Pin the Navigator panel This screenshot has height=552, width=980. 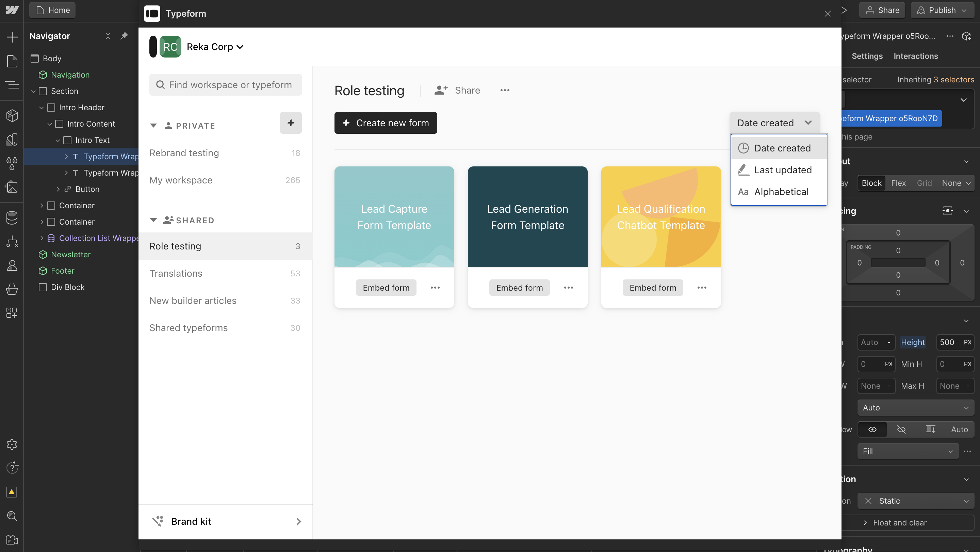124,36
